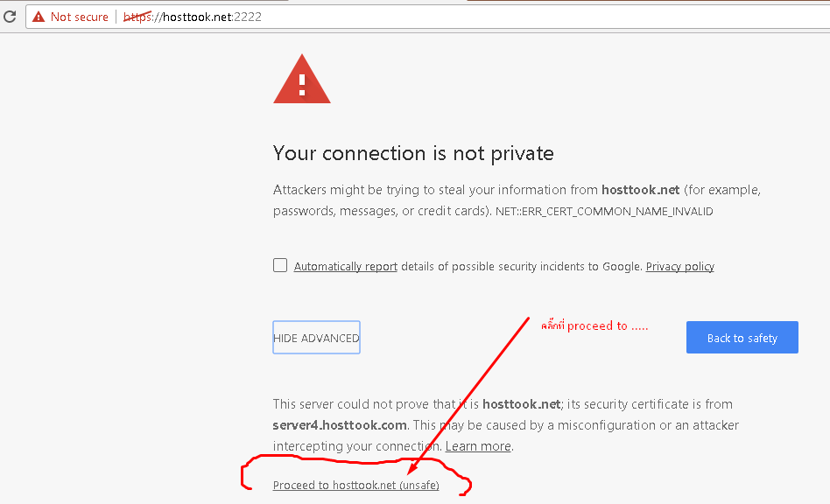Open the Privacy policy link

(679, 267)
